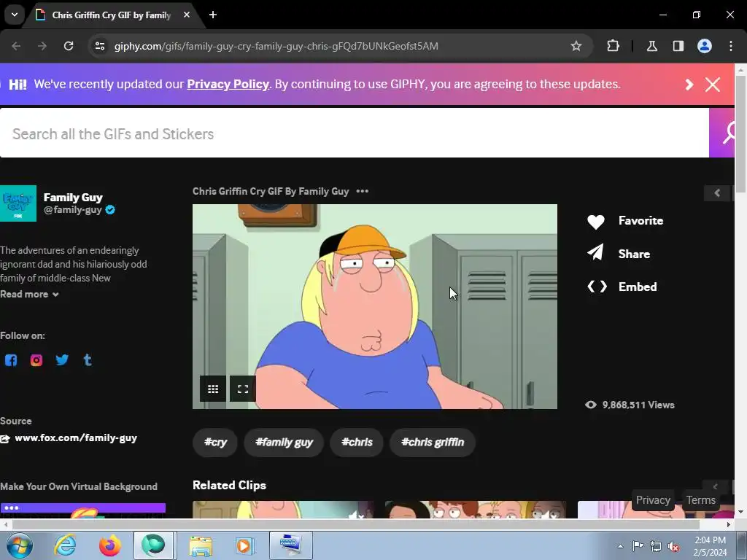Open Family Guy's Twitter icon

tap(62, 360)
